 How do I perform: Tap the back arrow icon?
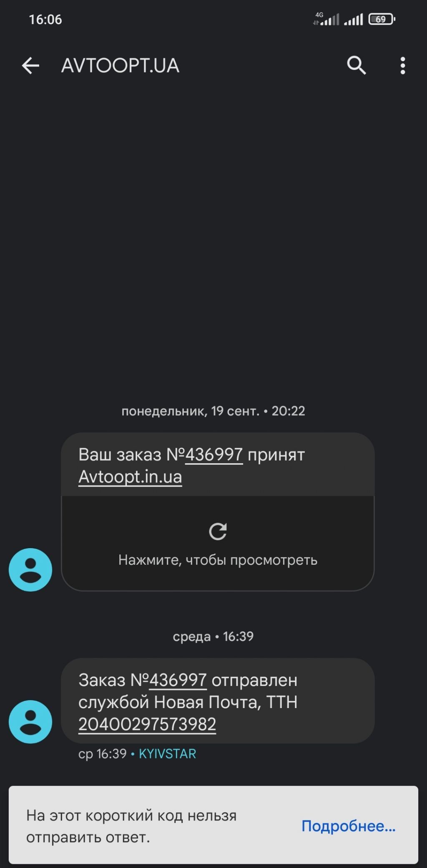[30, 66]
